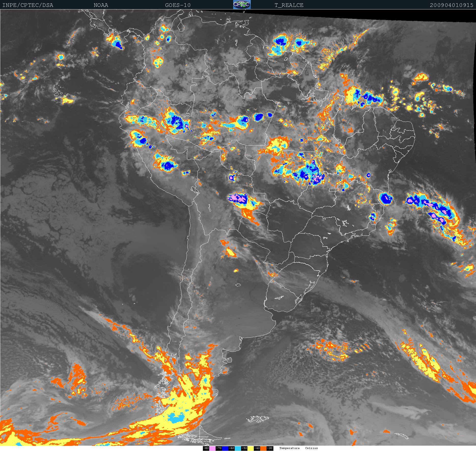
Task: Click the -80 legend value
Action: point(206,448)
